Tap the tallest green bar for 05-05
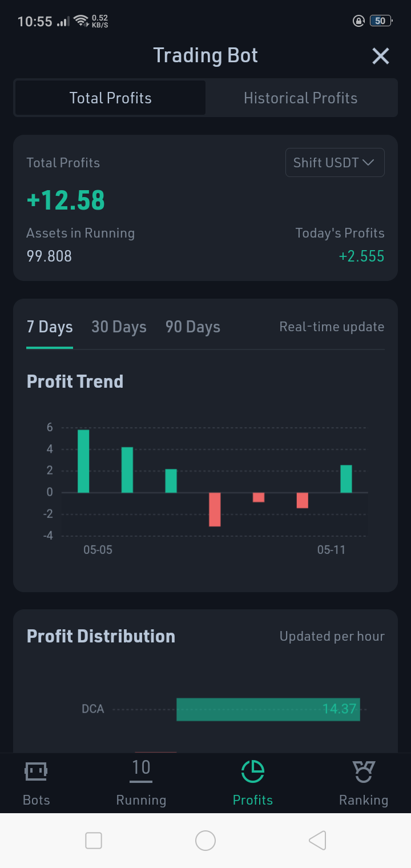The image size is (411, 868). [x=83, y=461]
